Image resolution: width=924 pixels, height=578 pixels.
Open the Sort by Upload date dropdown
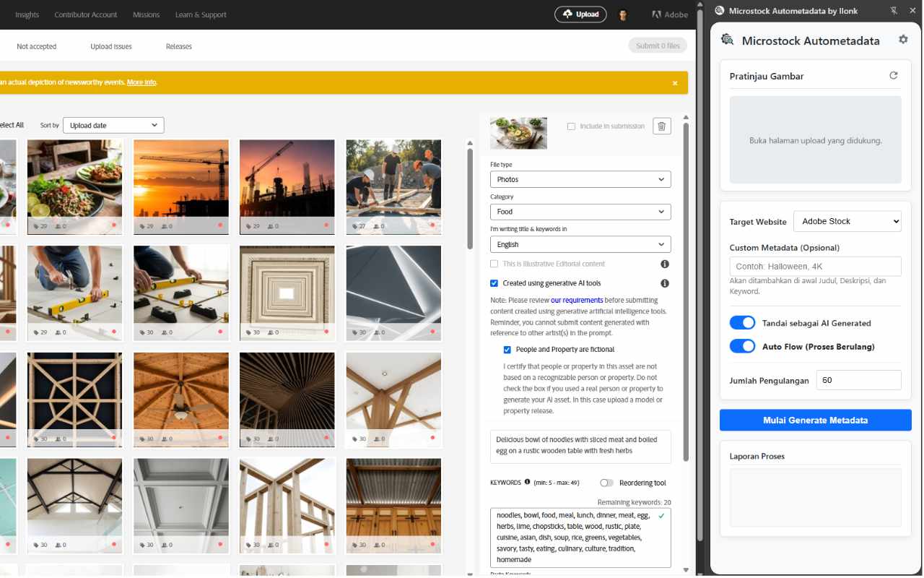tap(113, 125)
